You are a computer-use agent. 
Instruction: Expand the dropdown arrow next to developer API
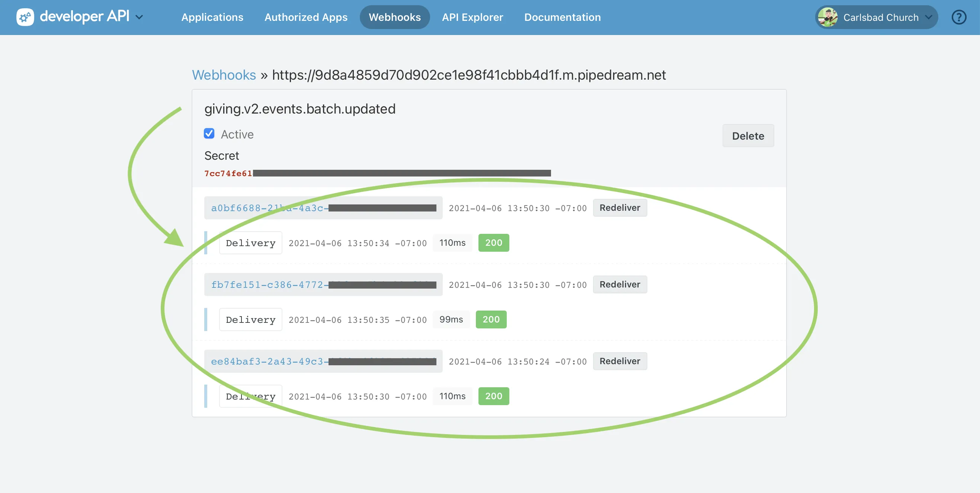pos(139,18)
